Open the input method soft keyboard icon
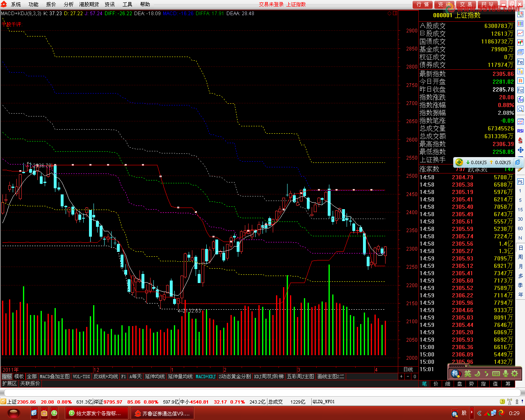The height and width of the screenshot is (420, 525). (496, 374)
